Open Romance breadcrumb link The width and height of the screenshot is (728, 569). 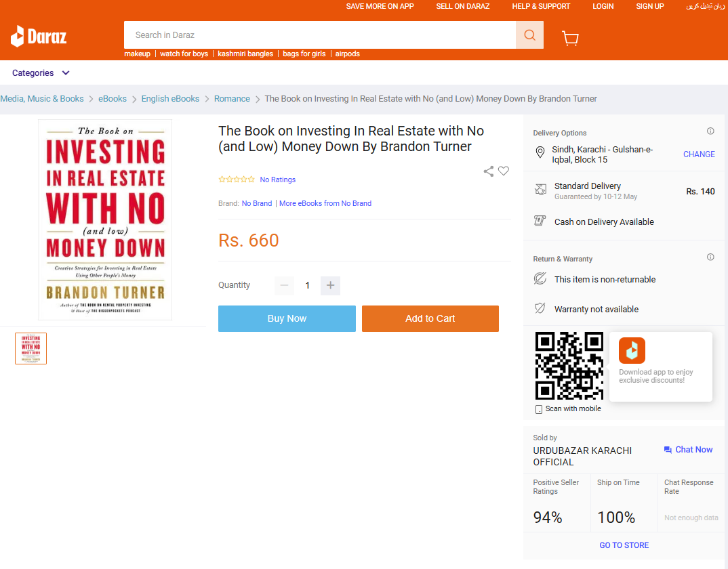tap(232, 99)
